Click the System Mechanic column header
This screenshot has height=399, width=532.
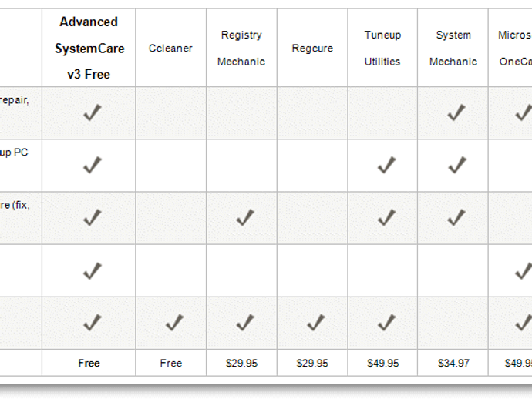coord(453,49)
